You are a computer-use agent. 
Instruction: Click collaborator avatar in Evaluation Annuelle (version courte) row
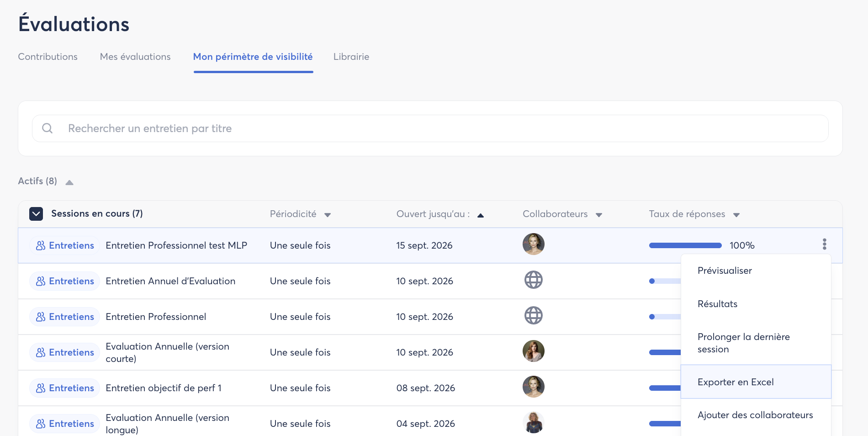(x=533, y=351)
